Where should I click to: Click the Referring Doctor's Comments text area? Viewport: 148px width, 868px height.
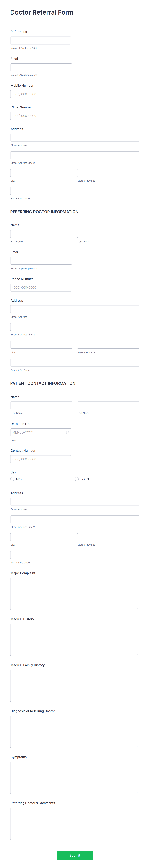pyautogui.click(x=75, y=823)
